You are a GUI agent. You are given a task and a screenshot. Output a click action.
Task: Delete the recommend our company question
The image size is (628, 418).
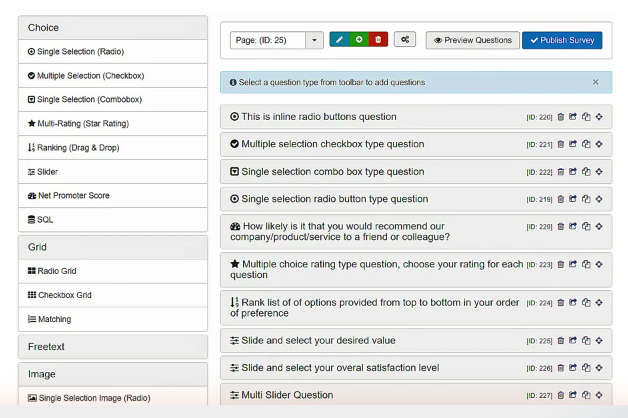coord(561,227)
